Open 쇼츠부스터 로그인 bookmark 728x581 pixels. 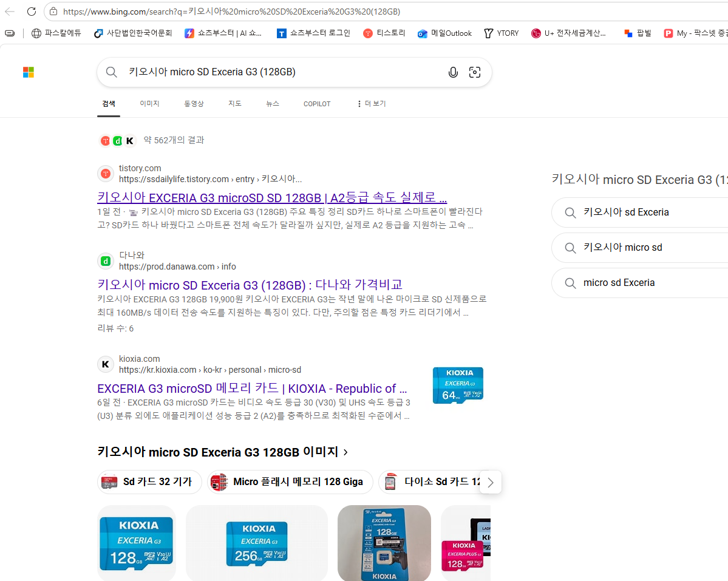313,33
